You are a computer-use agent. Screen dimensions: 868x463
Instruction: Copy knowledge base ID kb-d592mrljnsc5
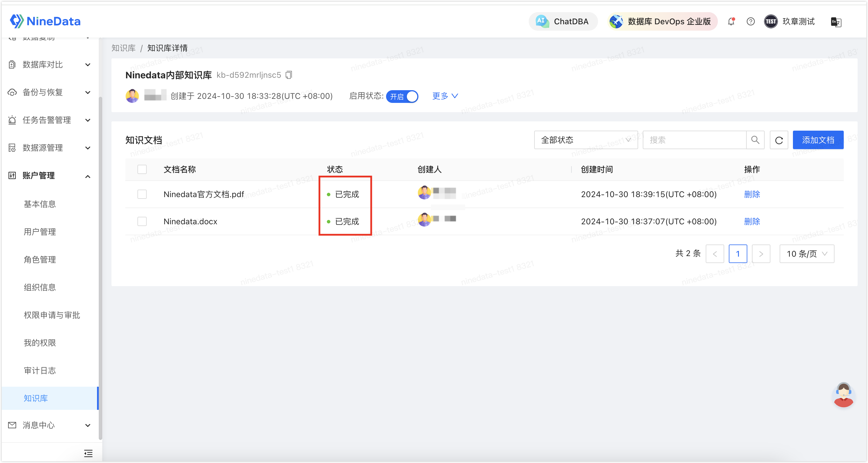coord(289,75)
